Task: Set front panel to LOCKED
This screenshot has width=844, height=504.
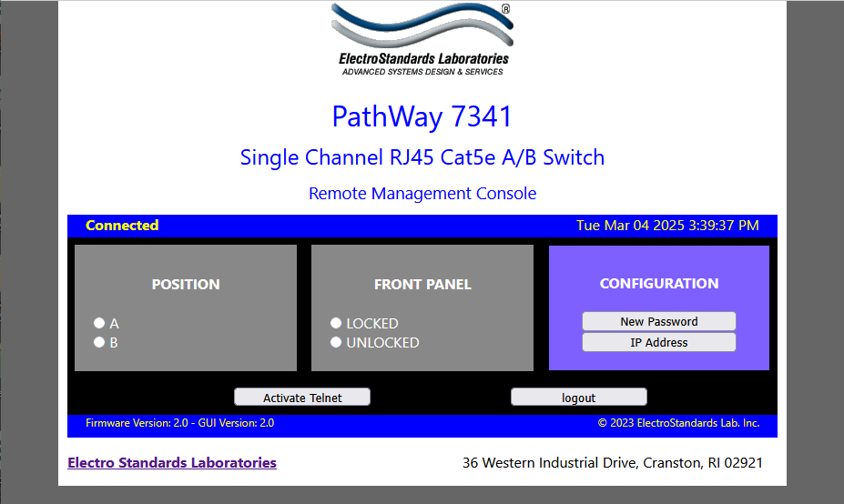Action: coord(336,323)
